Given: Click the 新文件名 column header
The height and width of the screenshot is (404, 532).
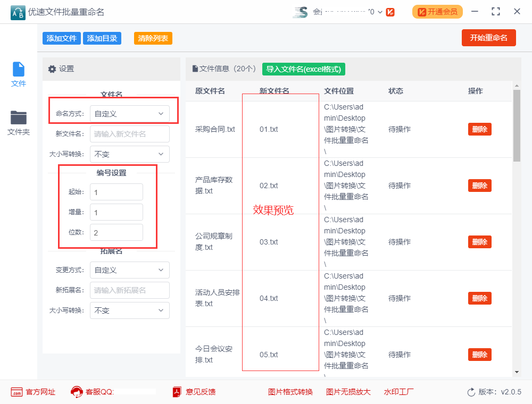Looking at the screenshot, I should pos(275,91).
